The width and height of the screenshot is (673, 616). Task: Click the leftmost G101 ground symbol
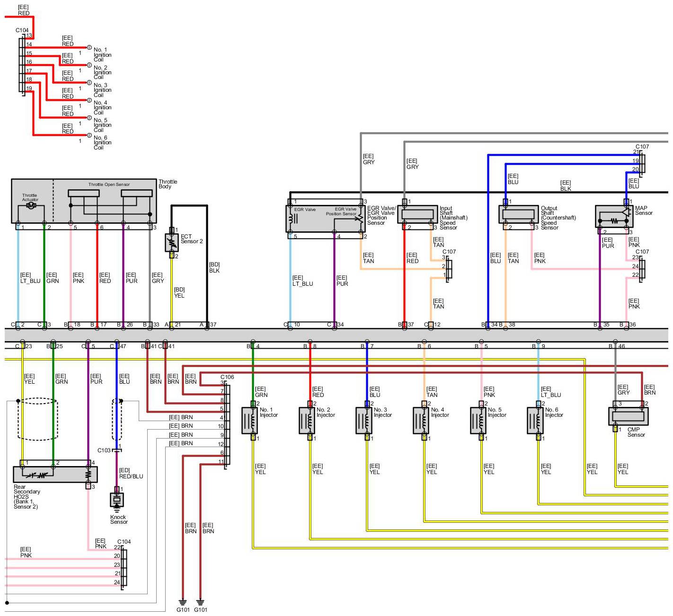pos(183,602)
